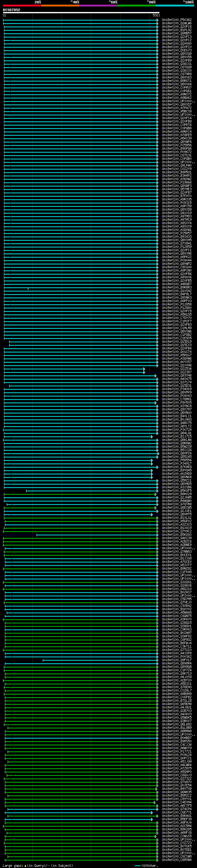Open hit UniRef100_D0EG73
The image size is (197, 868).
pos(177,50)
